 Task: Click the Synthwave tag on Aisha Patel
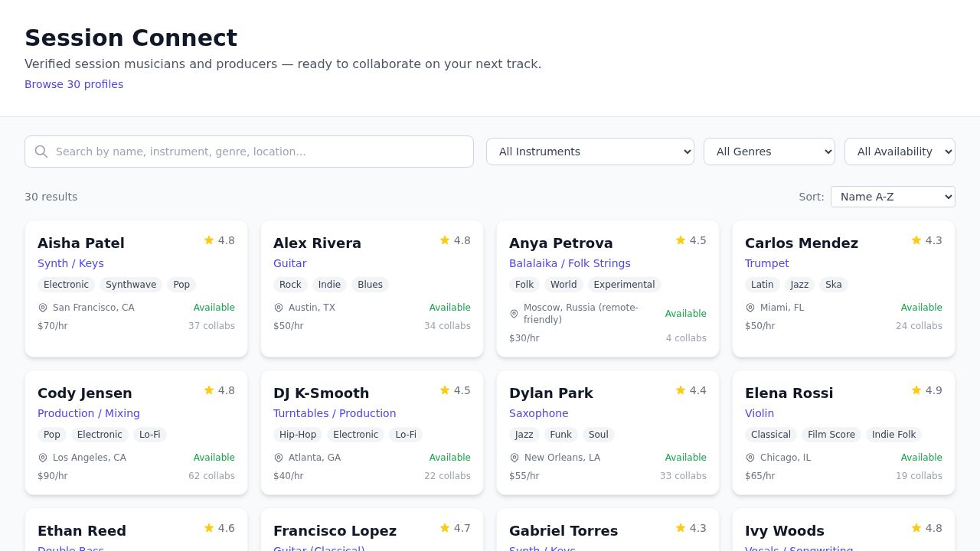tap(131, 285)
